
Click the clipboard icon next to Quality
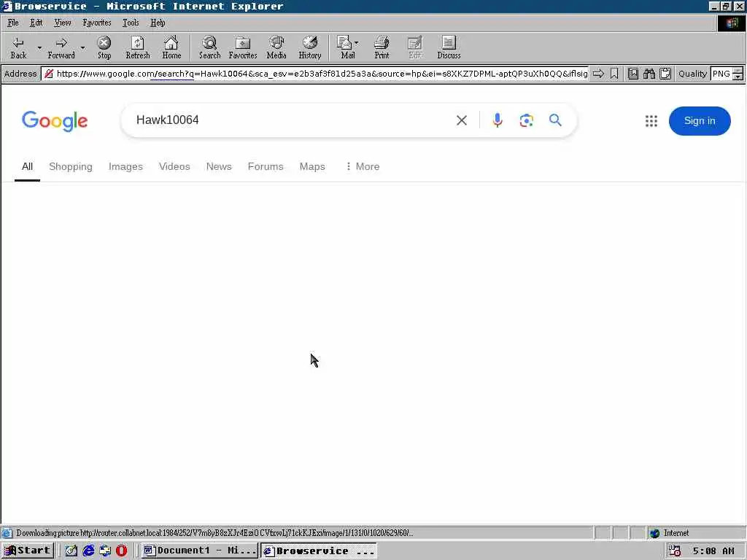[665, 74]
